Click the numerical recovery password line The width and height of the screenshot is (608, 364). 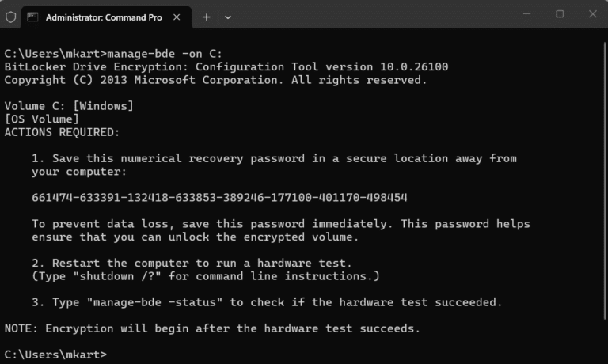tap(220, 197)
